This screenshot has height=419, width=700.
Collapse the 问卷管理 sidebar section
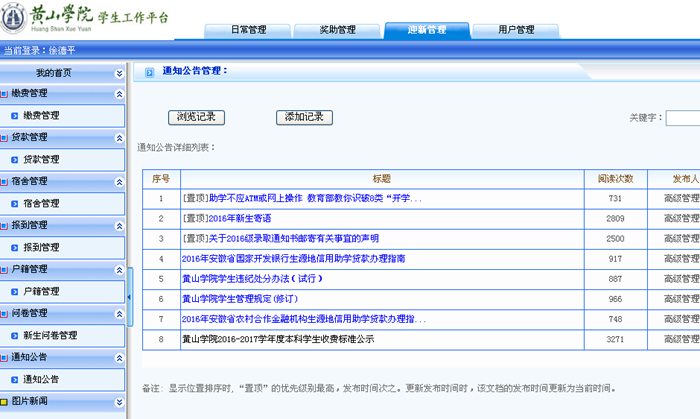coord(119,314)
